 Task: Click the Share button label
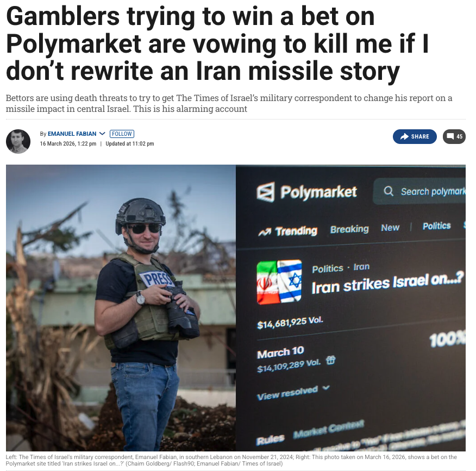coord(420,136)
